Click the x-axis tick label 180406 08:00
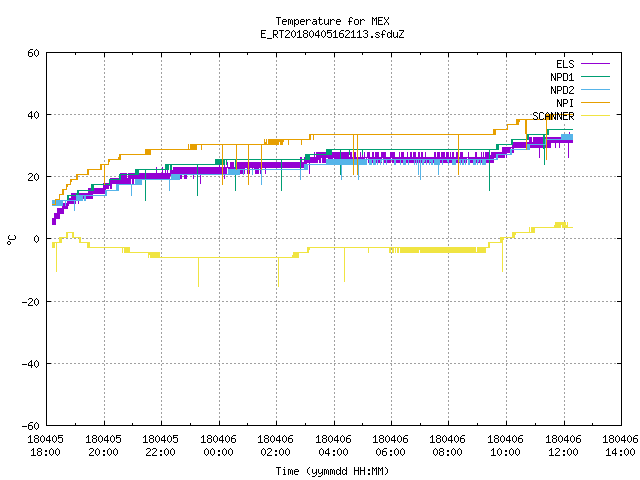This screenshot has height=480, width=640. pyautogui.click(x=448, y=446)
